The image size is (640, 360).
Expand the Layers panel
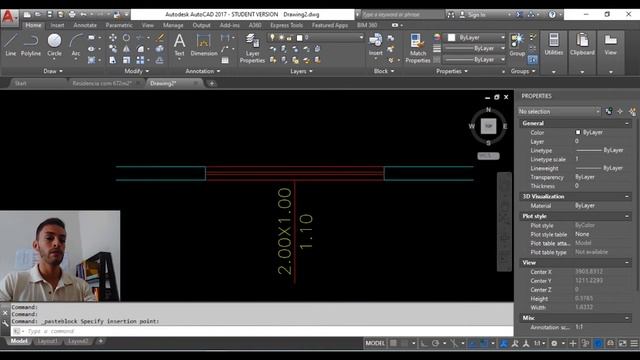301,71
